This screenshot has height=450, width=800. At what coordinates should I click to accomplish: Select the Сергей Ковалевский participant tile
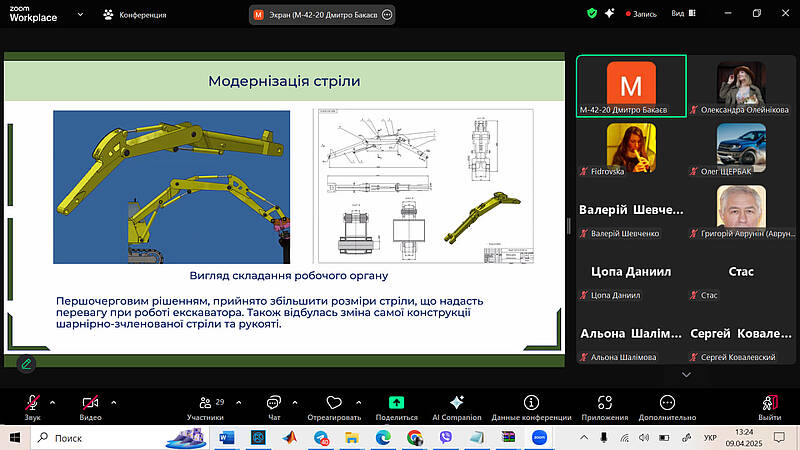coord(741,334)
